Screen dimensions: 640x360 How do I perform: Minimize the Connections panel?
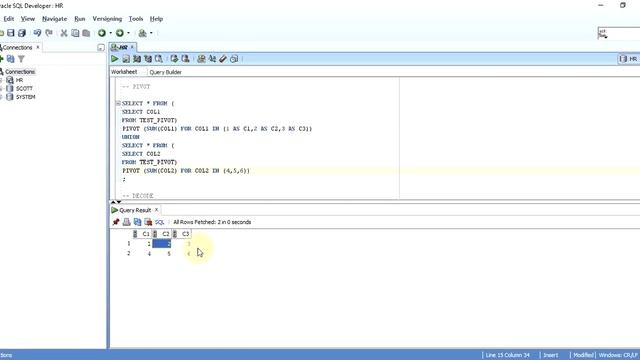point(101,48)
